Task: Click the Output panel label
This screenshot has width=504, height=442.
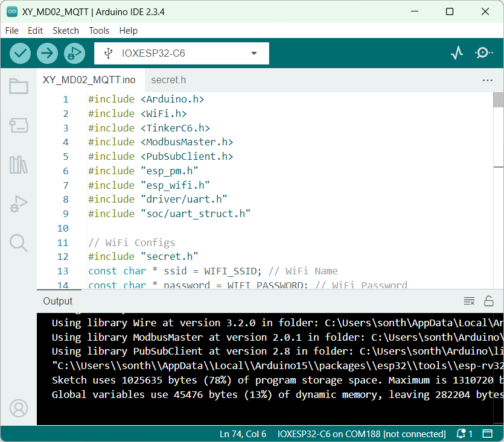Action: (58, 302)
